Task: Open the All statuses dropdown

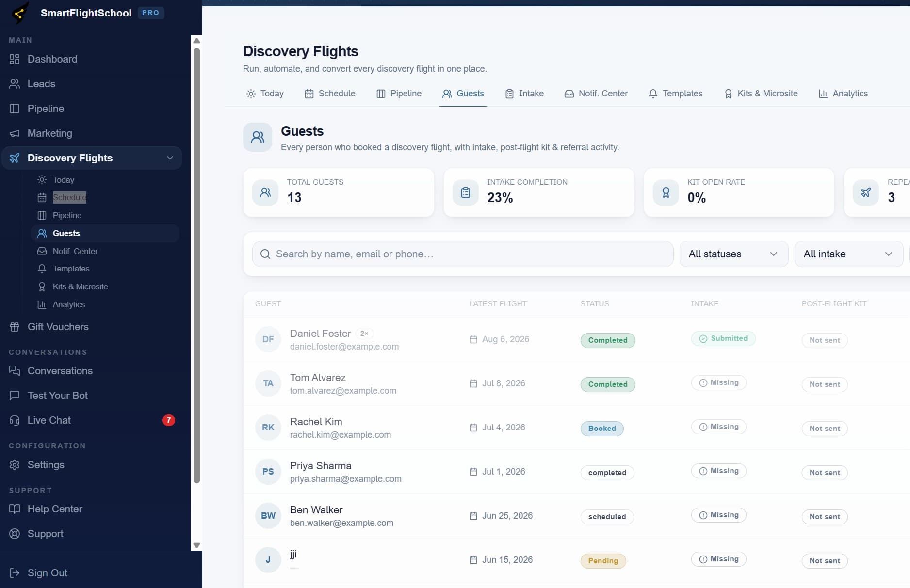Action: [x=734, y=254]
